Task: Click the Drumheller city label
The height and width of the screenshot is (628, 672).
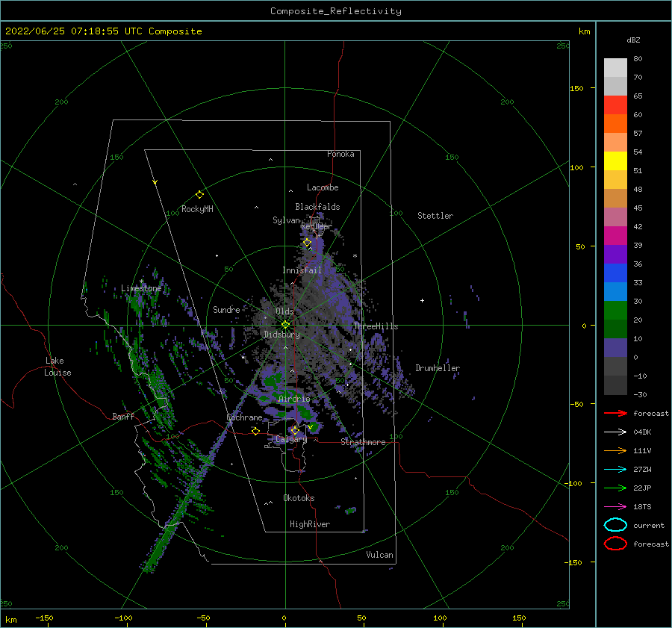Action: pyautogui.click(x=438, y=368)
